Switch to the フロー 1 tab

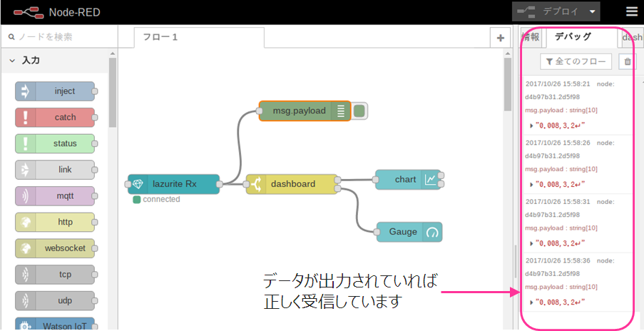(x=199, y=37)
